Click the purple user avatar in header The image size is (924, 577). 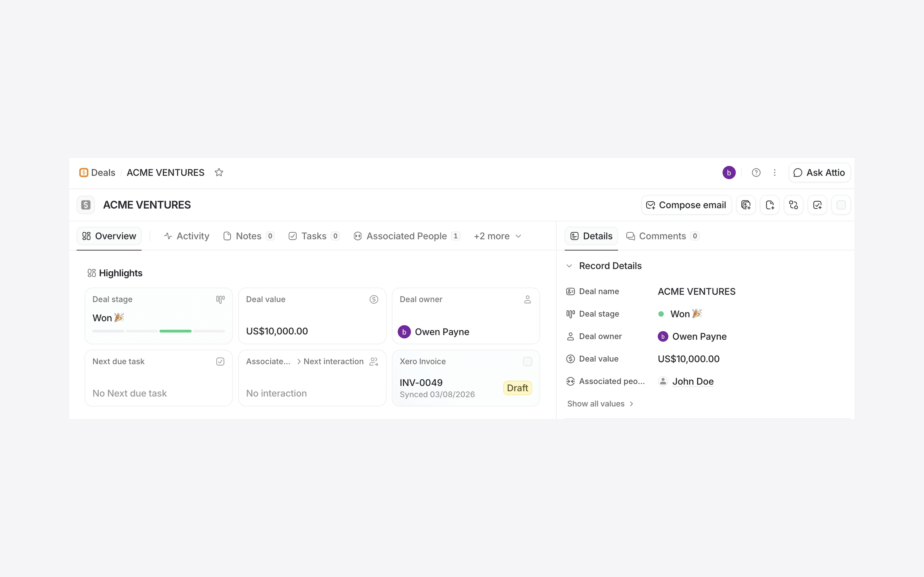pos(729,172)
